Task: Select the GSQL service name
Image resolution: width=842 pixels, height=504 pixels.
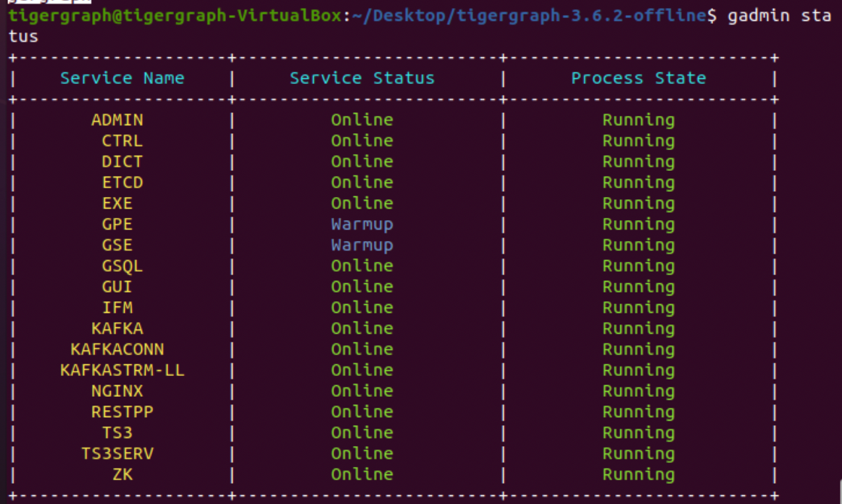Action: [x=122, y=266]
